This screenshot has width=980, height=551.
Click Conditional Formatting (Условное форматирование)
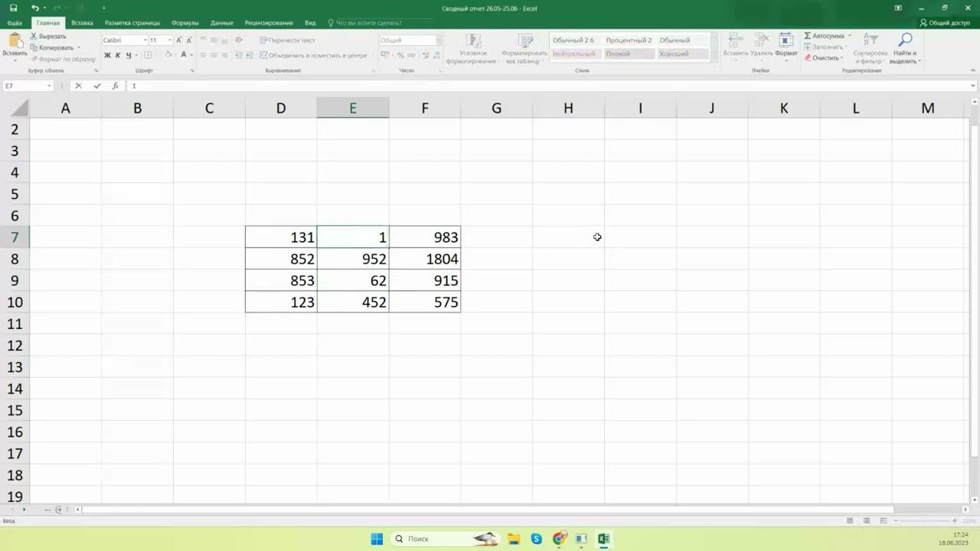472,48
